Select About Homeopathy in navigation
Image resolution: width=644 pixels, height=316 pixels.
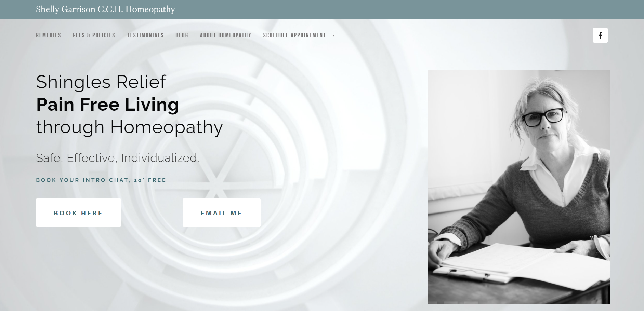[x=226, y=35]
